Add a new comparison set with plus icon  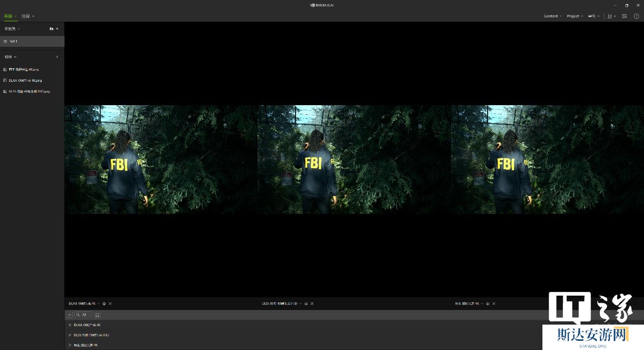tap(57, 29)
